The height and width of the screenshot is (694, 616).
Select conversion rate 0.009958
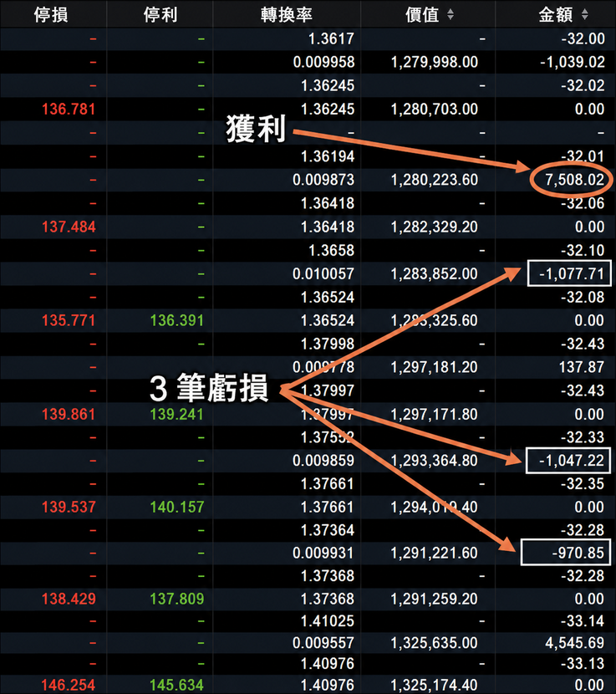click(x=323, y=62)
